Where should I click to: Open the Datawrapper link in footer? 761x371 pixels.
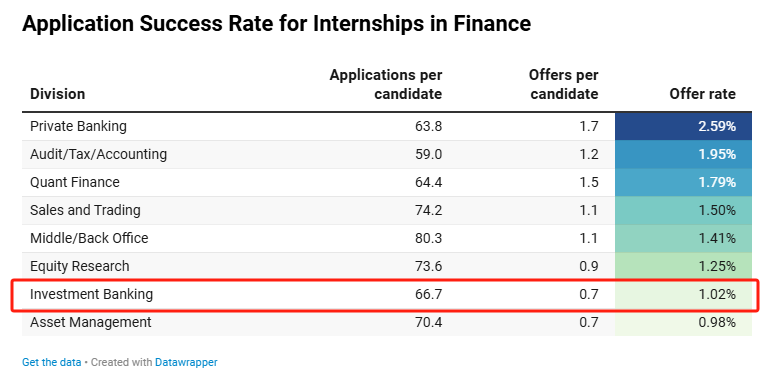(186, 362)
